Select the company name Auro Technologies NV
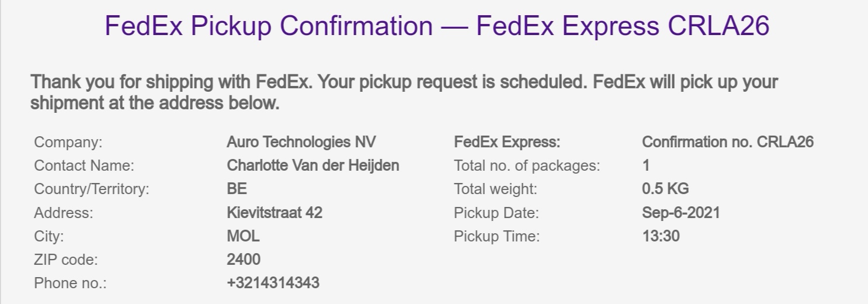The width and height of the screenshot is (868, 304). click(x=301, y=142)
